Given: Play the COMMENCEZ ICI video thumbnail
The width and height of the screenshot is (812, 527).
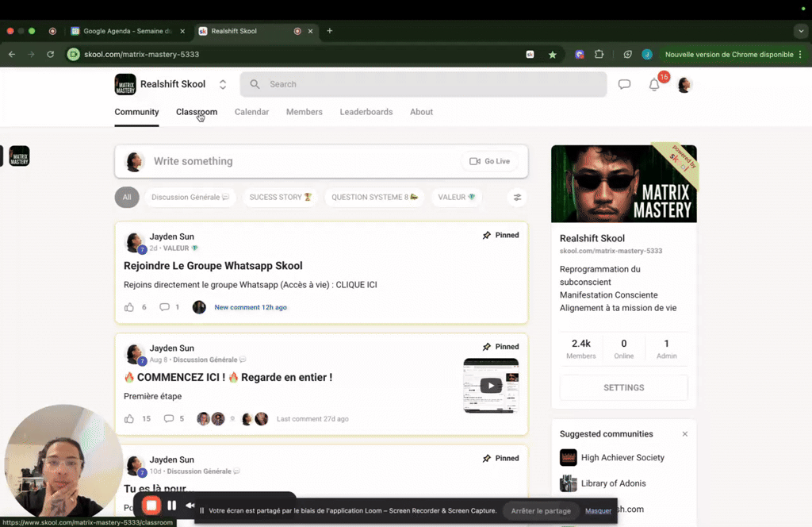Looking at the screenshot, I should point(490,386).
